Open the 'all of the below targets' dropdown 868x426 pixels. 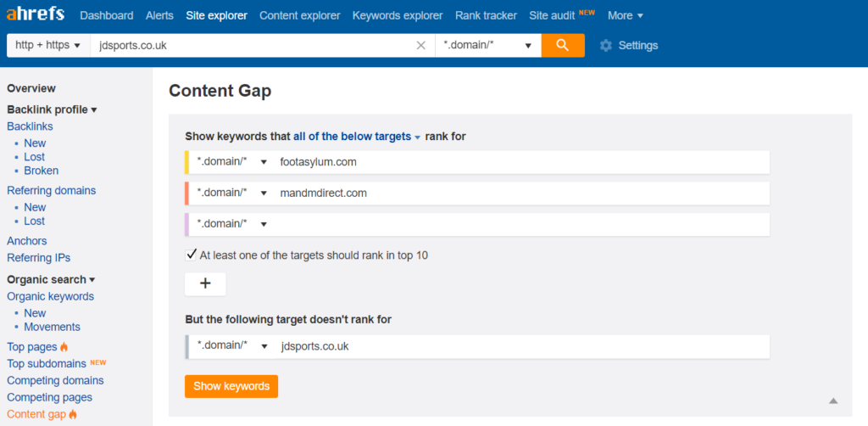(x=357, y=137)
